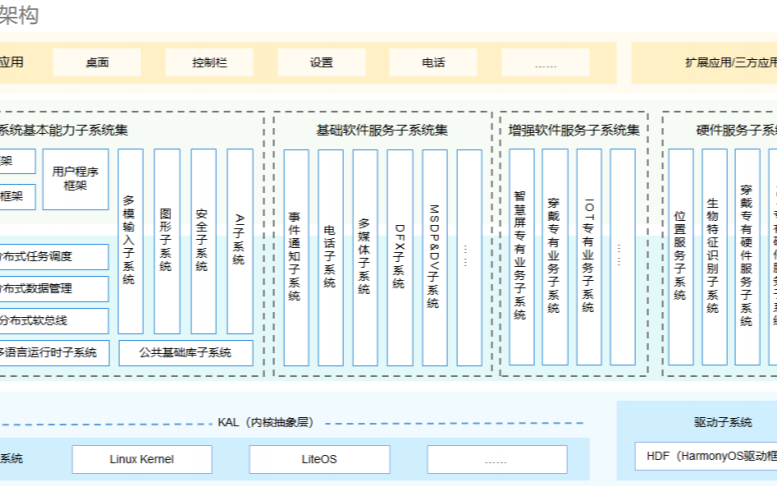Click the 安全子系统 column

[204, 241]
